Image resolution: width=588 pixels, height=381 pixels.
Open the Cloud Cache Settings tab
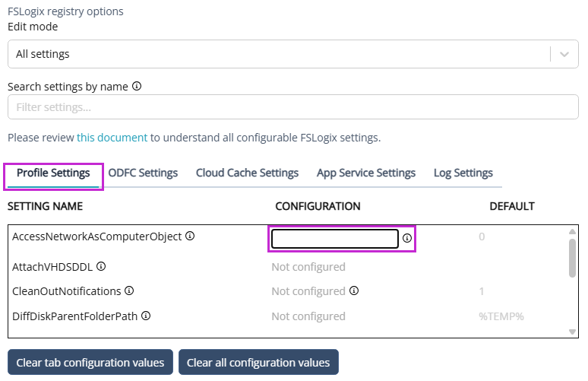tap(247, 173)
